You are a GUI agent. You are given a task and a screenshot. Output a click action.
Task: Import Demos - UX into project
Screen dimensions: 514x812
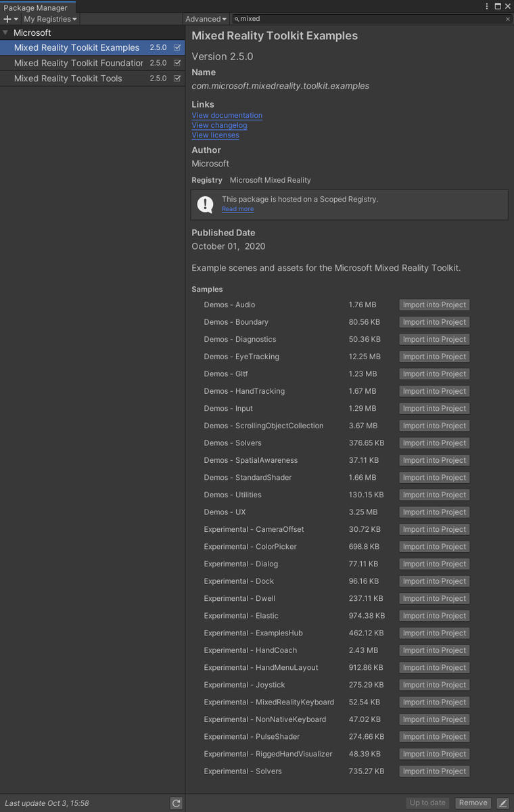[434, 512]
